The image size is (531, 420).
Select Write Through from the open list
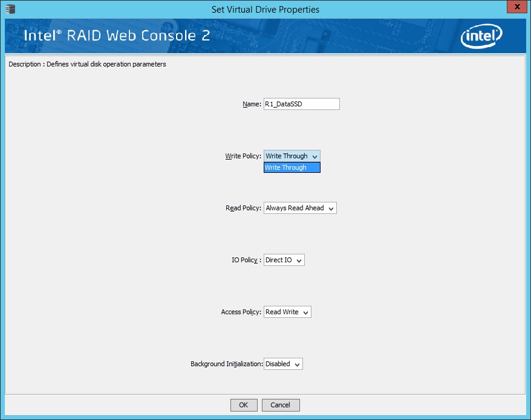pyautogui.click(x=292, y=167)
